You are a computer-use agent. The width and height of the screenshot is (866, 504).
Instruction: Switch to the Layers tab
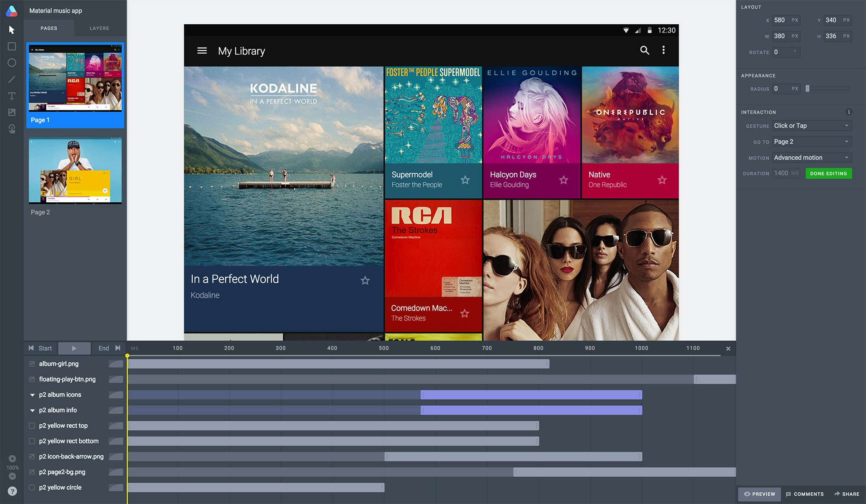click(99, 28)
